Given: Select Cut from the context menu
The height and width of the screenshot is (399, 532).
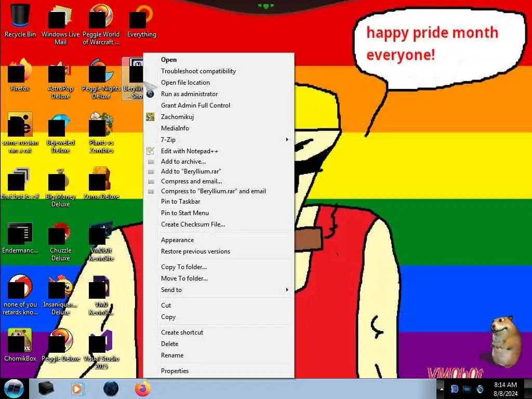Looking at the screenshot, I should [219, 305].
